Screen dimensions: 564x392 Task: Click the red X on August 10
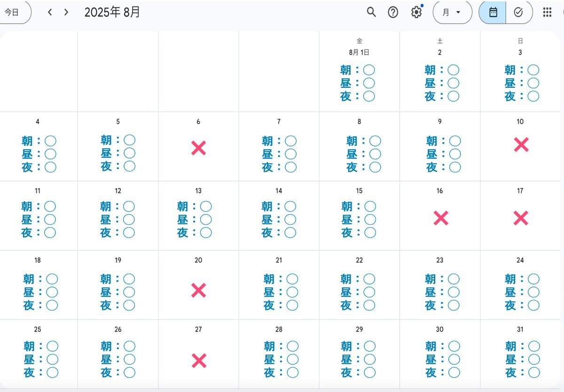click(x=521, y=145)
